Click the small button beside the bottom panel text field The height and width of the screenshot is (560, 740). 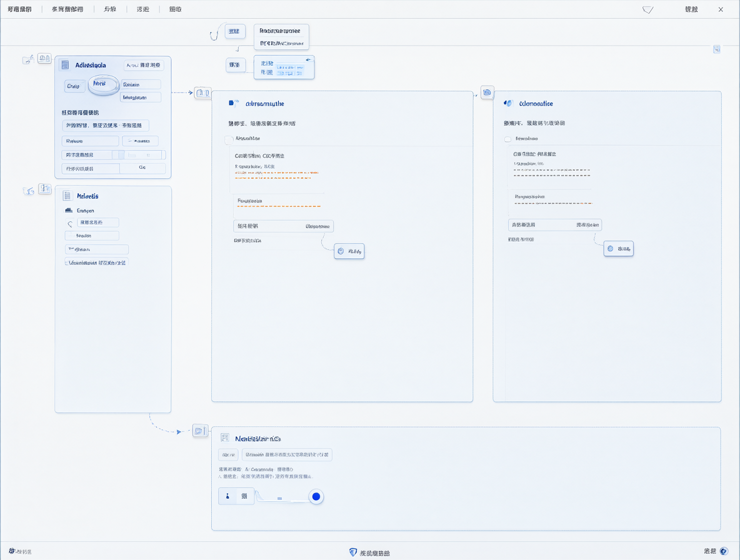228,455
